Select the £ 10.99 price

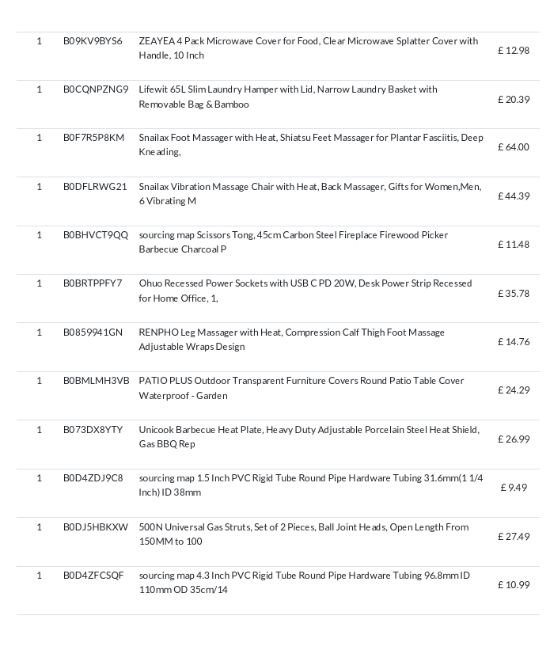coord(514,585)
